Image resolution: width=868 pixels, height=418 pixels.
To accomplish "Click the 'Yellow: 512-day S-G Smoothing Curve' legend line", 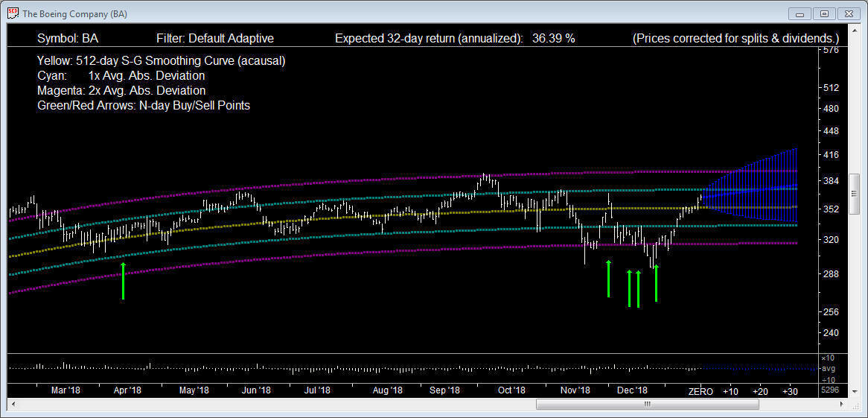I will [161, 60].
